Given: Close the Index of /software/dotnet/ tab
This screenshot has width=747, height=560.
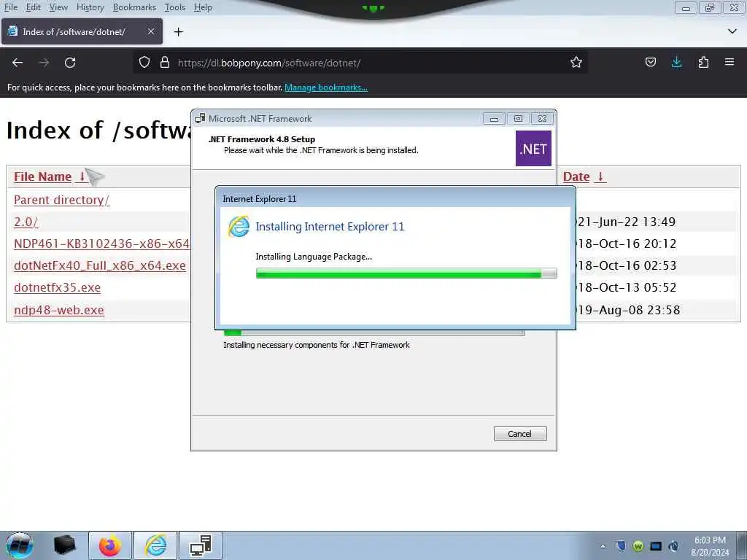Looking at the screenshot, I should pos(150,31).
